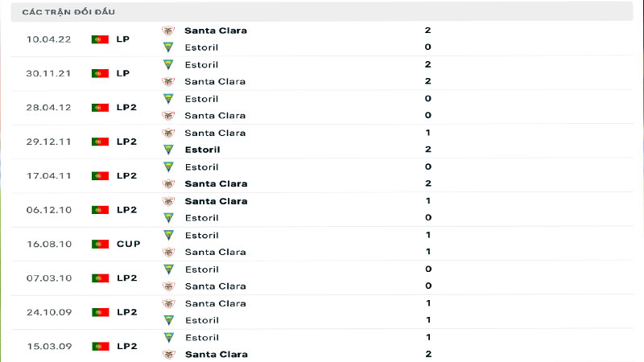Open Santa Clara team from 10.04.22 match
Image resolution: width=644 pixels, height=362 pixels.
(x=215, y=31)
